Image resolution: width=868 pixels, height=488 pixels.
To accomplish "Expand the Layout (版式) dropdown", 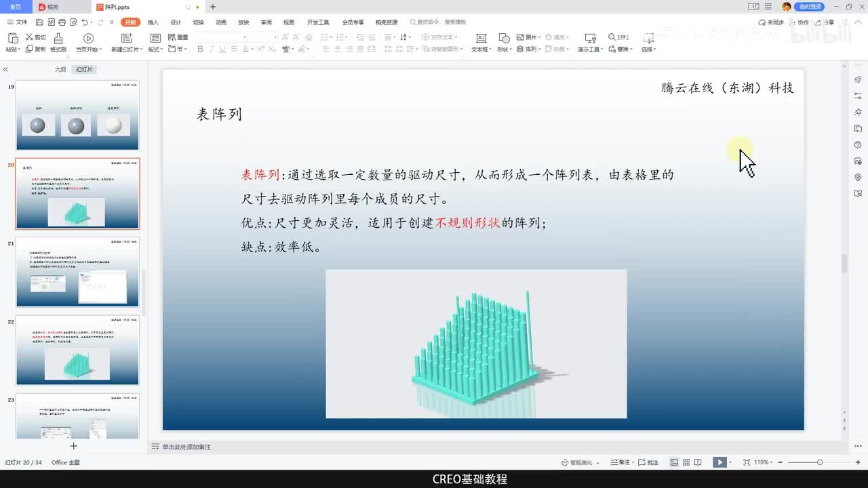I will tap(155, 49).
